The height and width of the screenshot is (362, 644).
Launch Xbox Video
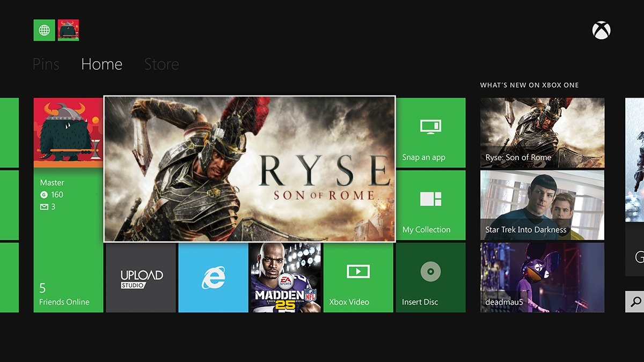357,277
